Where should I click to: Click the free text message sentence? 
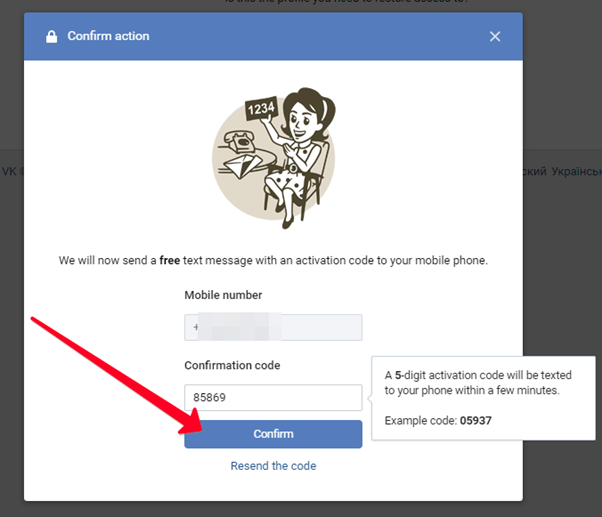pos(273,260)
